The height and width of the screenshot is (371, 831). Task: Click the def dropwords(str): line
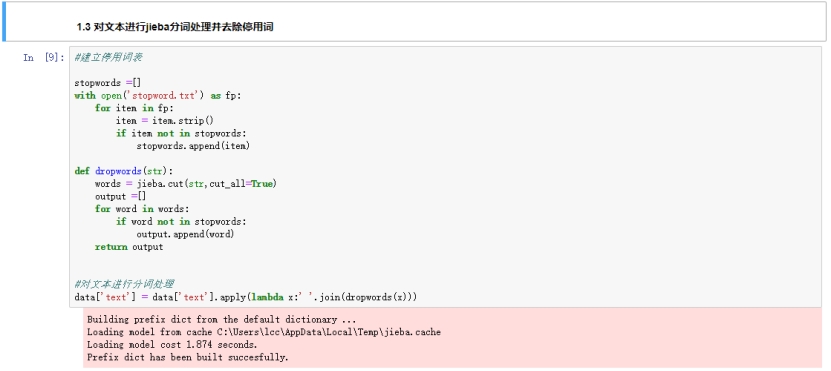click(123, 171)
